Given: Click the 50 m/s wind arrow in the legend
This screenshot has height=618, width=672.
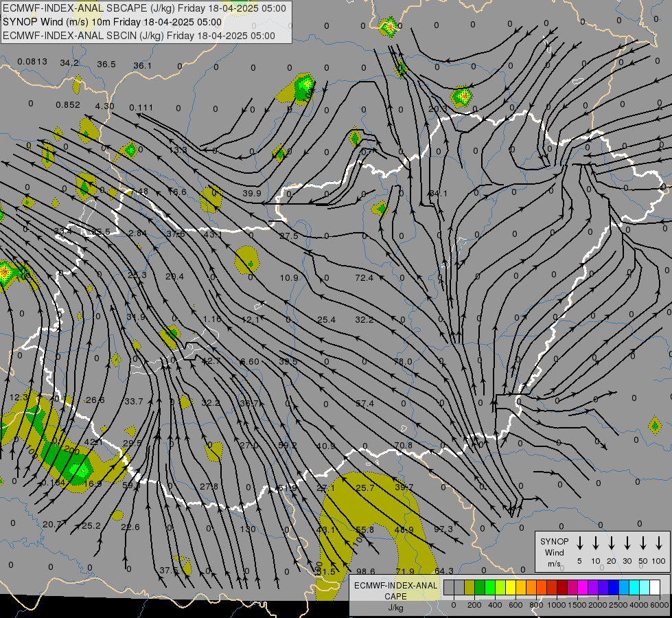Looking at the screenshot, I should point(643,543).
